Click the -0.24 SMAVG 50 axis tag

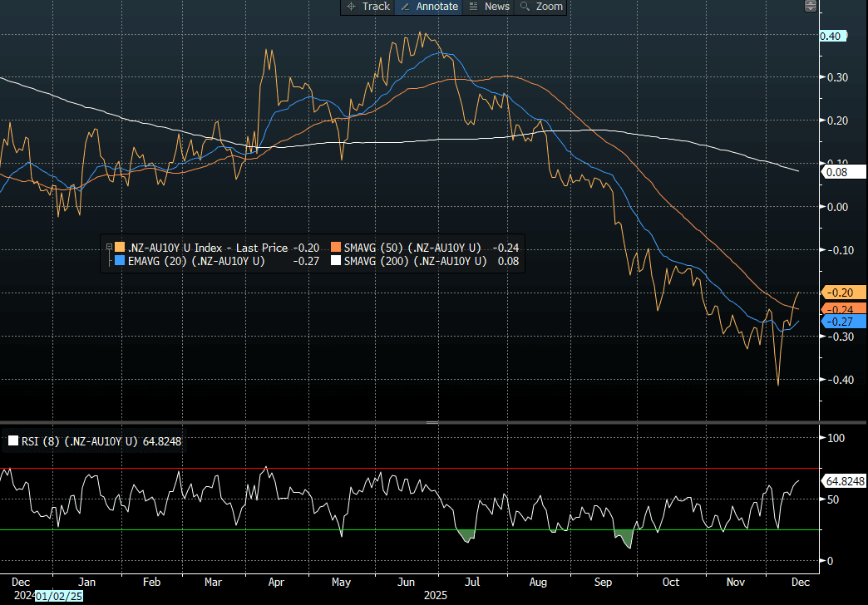click(x=843, y=308)
